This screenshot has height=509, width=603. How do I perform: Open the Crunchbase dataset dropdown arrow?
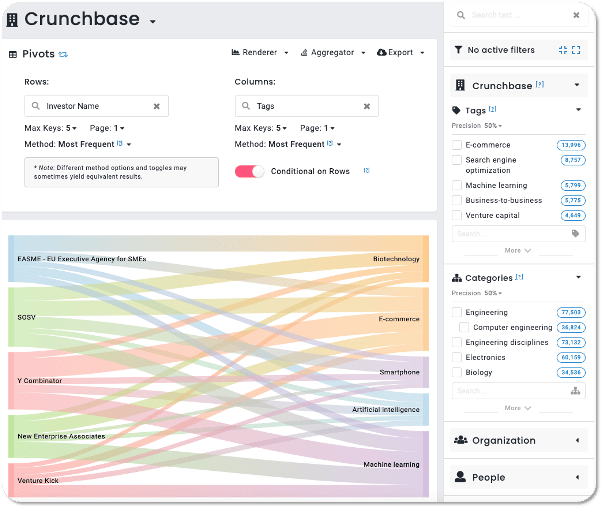pos(153,22)
